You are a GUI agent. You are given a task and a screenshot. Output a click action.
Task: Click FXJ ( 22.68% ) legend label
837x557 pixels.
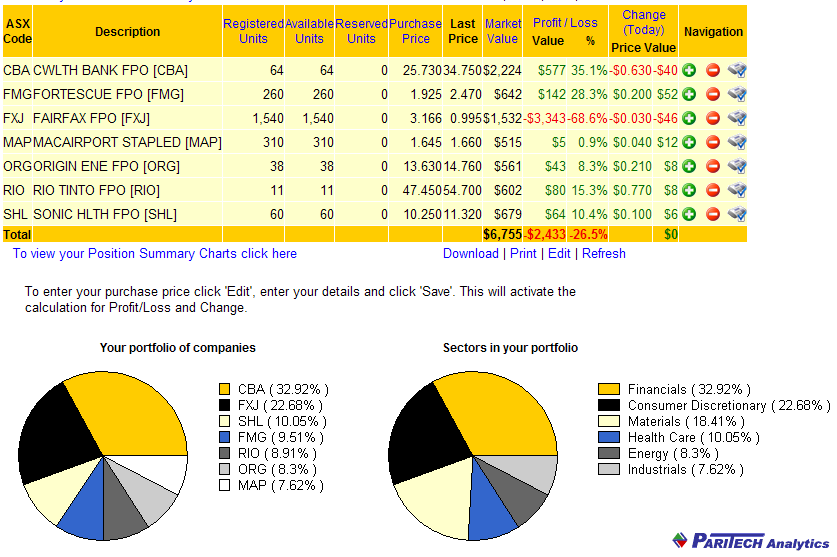(x=280, y=405)
